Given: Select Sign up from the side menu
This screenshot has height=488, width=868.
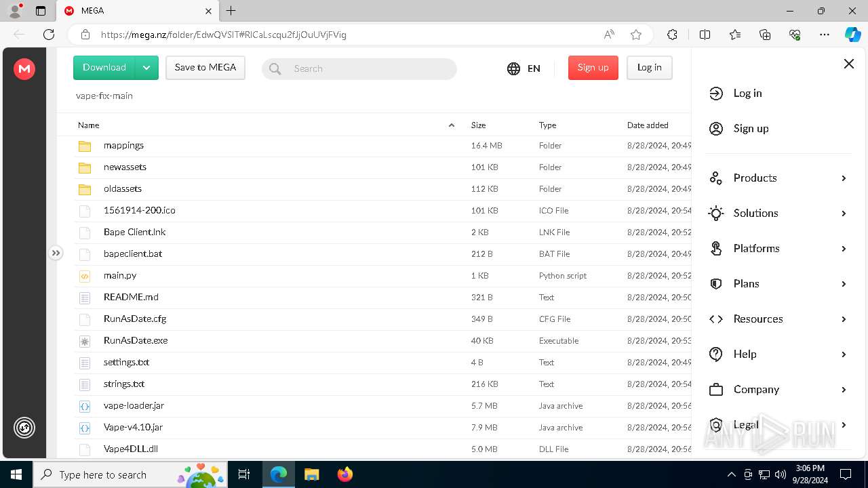Looking at the screenshot, I should click(x=751, y=129).
